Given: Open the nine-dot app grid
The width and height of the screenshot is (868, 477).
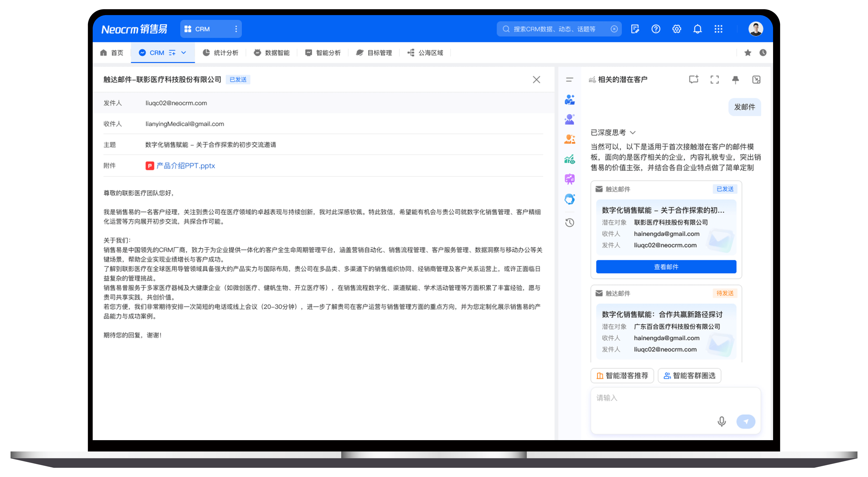Looking at the screenshot, I should pyautogui.click(x=718, y=29).
